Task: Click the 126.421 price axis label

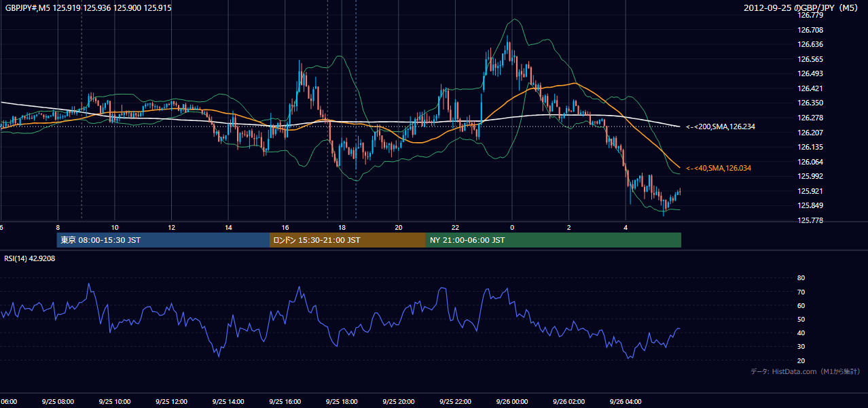Action: [809, 88]
